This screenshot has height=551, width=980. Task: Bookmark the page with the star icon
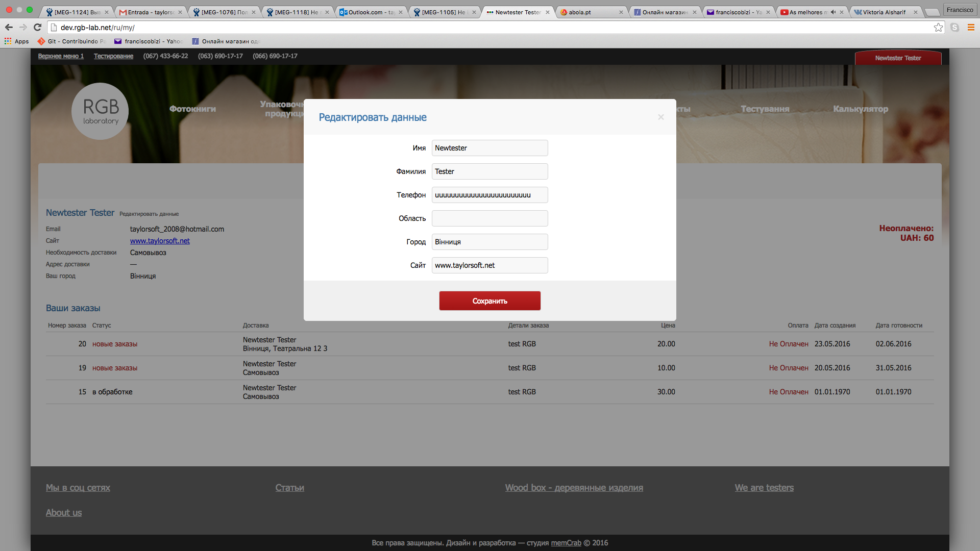938,28
